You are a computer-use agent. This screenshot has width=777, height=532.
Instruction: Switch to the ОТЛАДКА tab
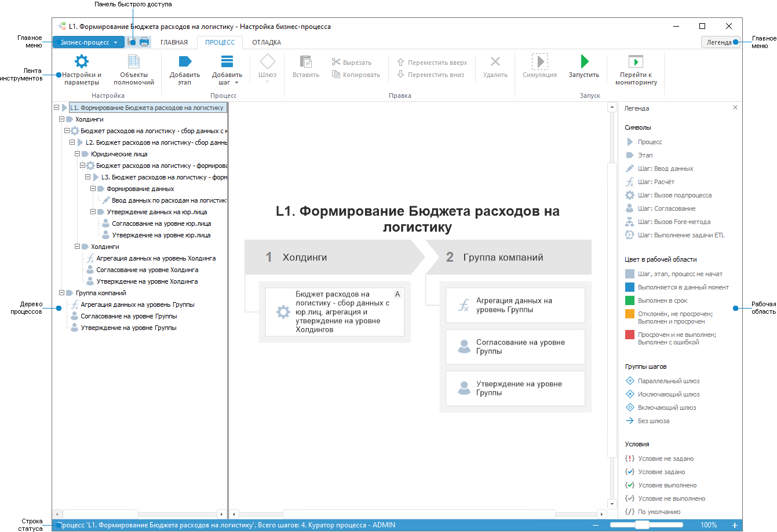267,42
